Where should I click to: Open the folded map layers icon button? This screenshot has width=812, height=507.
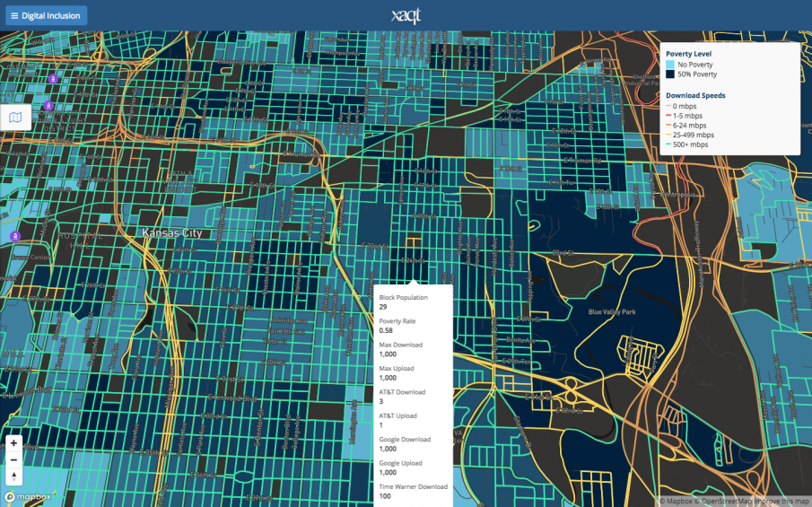[x=15, y=118]
